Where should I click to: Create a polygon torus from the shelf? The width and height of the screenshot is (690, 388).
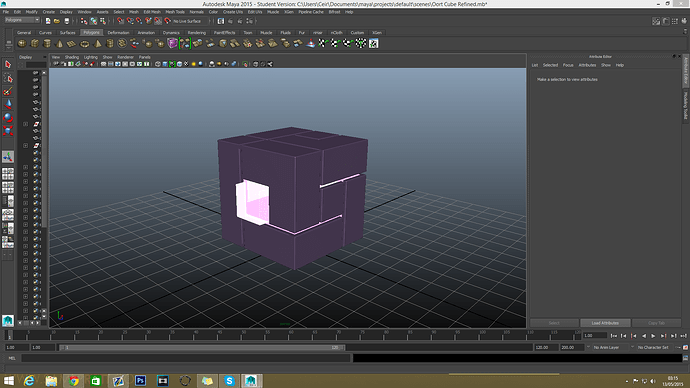pos(84,43)
